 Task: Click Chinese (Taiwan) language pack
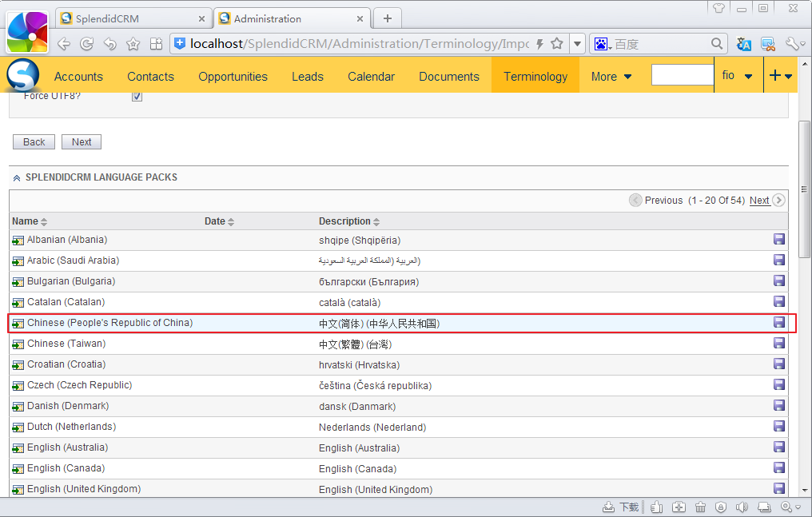pyautogui.click(x=66, y=343)
